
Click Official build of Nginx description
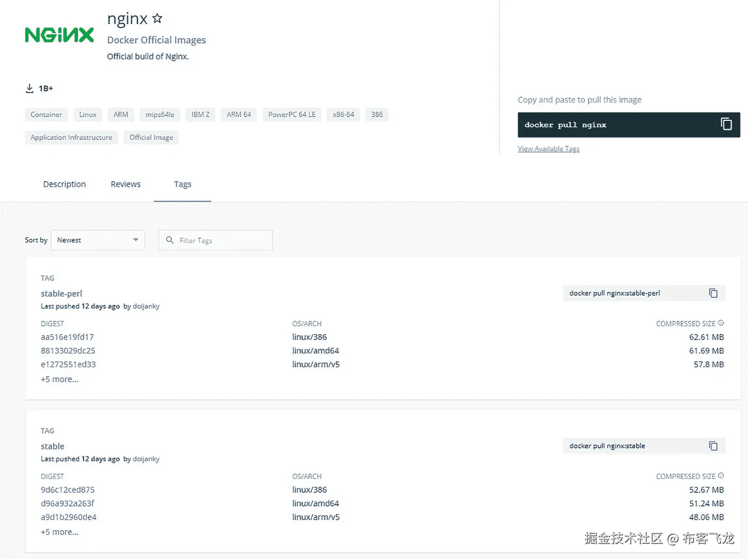click(148, 57)
